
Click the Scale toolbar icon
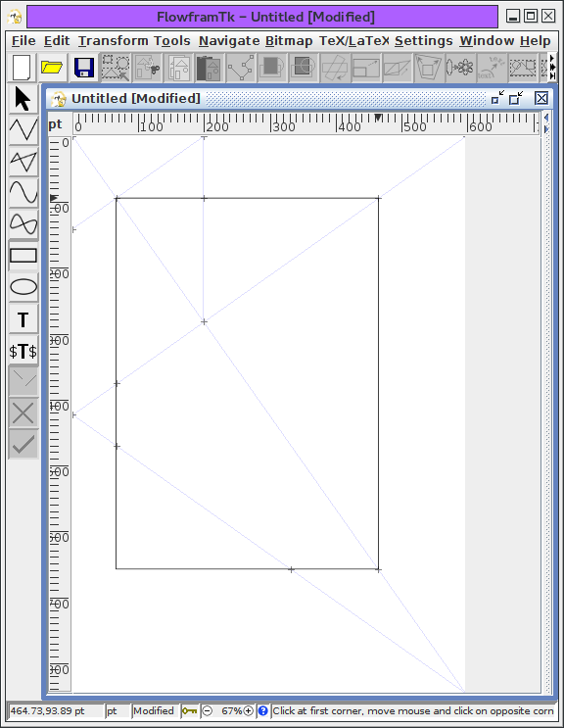click(x=366, y=68)
